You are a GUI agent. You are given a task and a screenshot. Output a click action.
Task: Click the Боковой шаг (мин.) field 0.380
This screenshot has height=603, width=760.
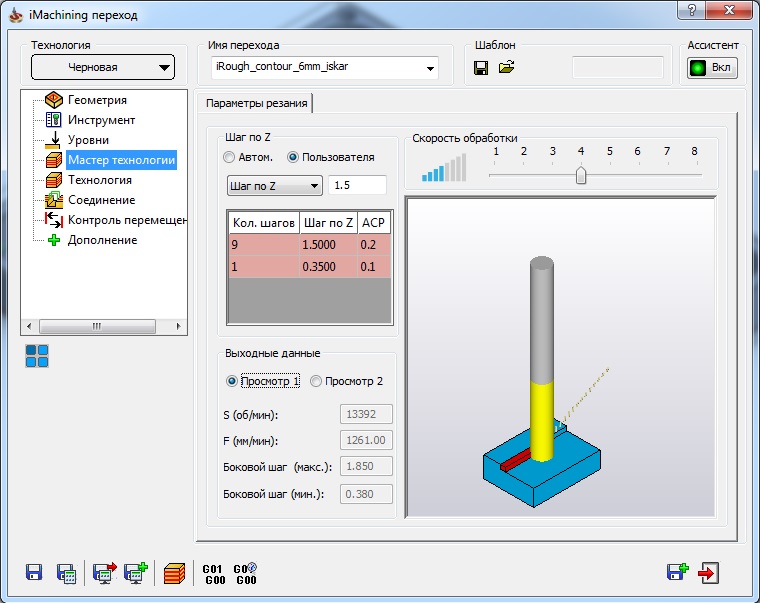[366, 494]
